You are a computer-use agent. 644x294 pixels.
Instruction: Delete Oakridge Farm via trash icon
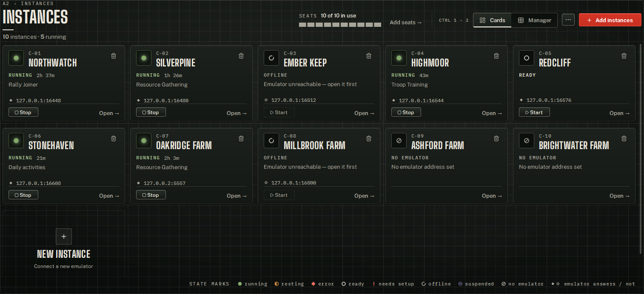[x=241, y=138]
